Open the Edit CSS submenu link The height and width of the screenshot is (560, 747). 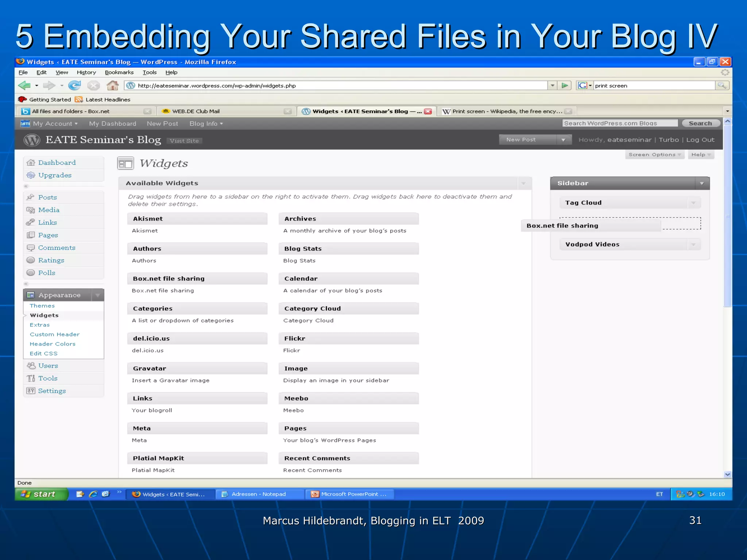pos(44,354)
